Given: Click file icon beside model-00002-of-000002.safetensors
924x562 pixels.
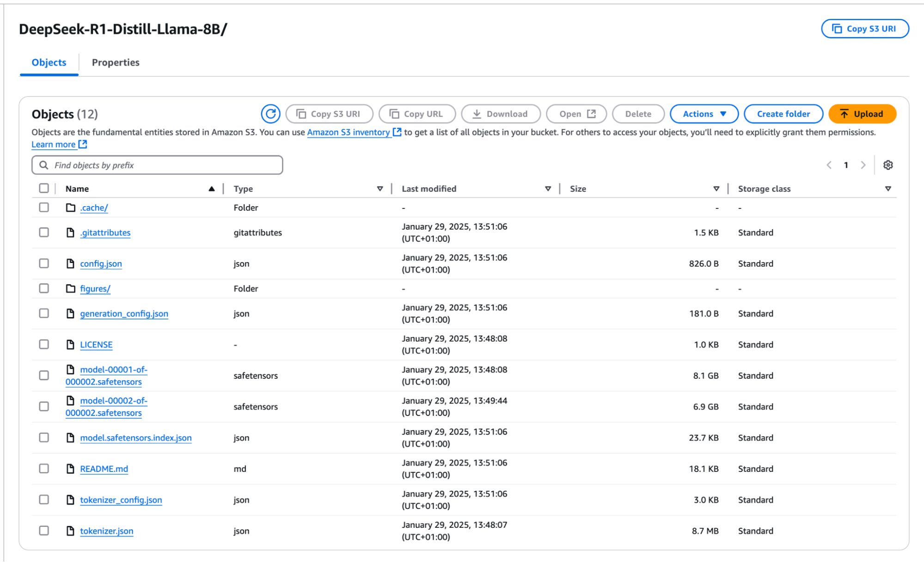Looking at the screenshot, I should point(70,400).
